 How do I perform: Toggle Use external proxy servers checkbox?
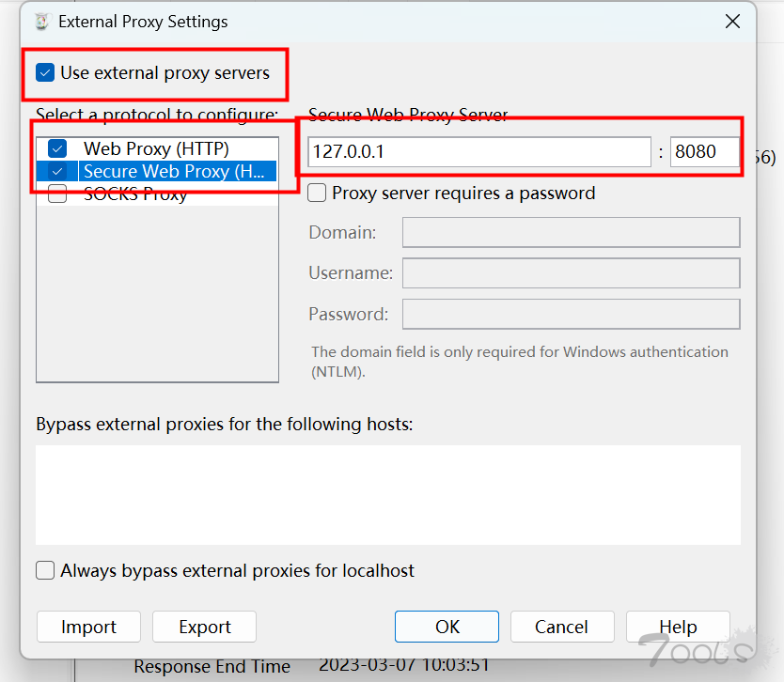(45, 73)
